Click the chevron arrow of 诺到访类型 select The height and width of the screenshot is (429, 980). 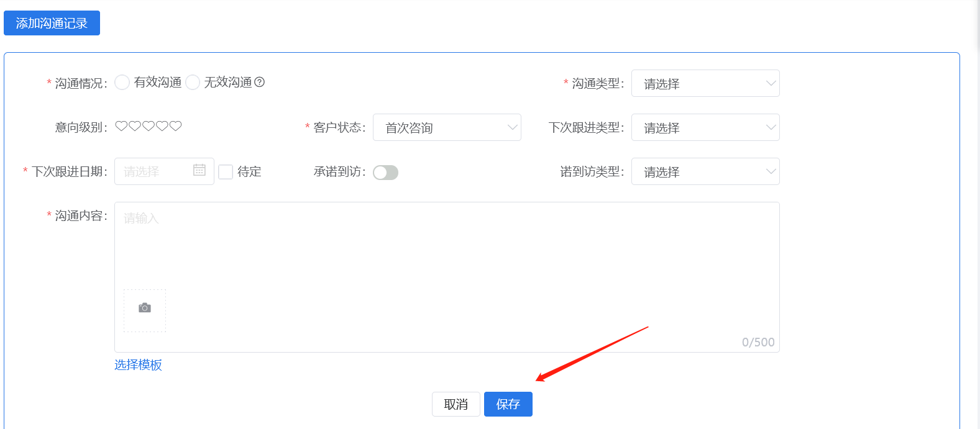[771, 171]
